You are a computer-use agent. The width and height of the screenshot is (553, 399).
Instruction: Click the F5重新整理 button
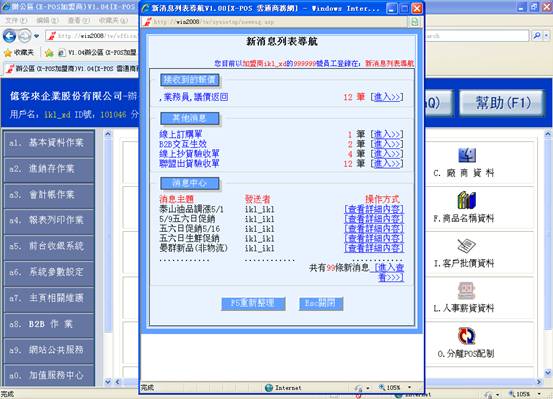tap(253, 303)
